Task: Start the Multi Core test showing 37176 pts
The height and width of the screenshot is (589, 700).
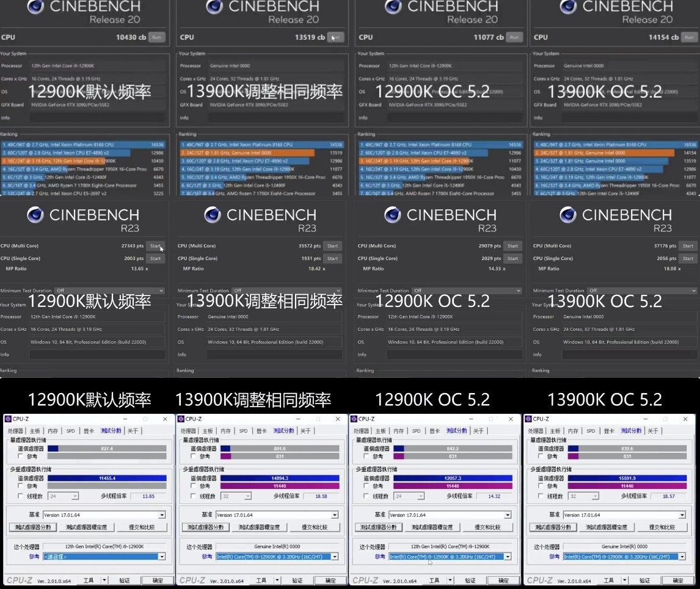Action: coord(688,246)
